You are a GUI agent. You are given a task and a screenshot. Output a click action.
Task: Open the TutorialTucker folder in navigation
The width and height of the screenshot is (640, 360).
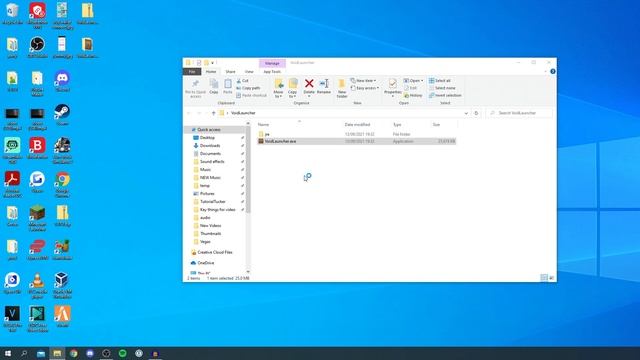pos(212,202)
